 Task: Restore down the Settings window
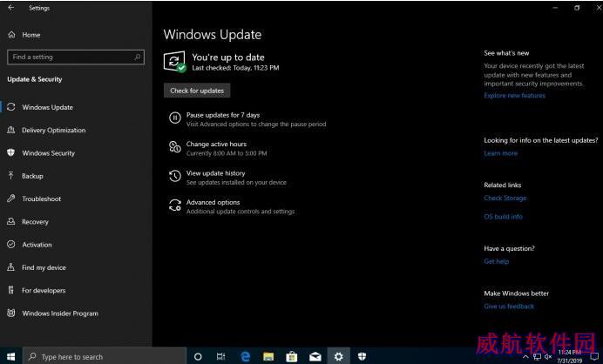click(x=577, y=8)
